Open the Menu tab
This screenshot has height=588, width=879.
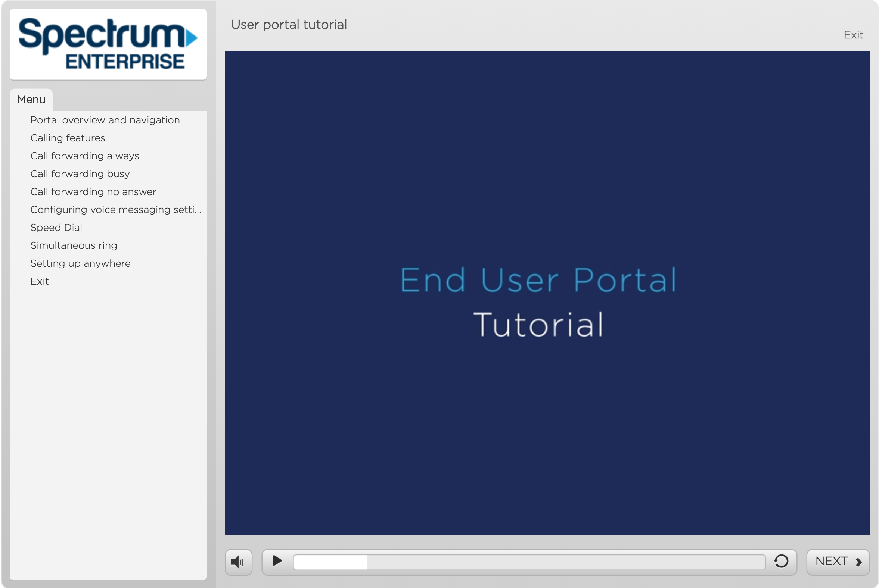pyautogui.click(x=31, y=99)
